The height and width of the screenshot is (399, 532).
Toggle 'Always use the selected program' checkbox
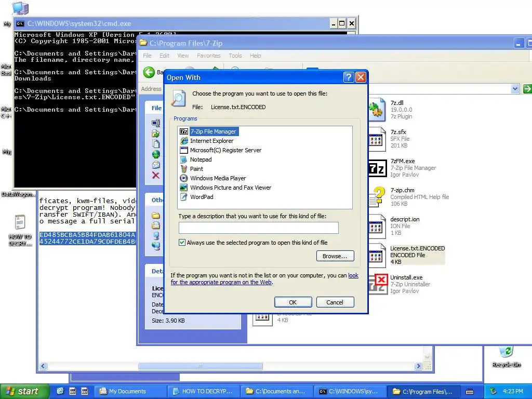[x=182, y=242]
